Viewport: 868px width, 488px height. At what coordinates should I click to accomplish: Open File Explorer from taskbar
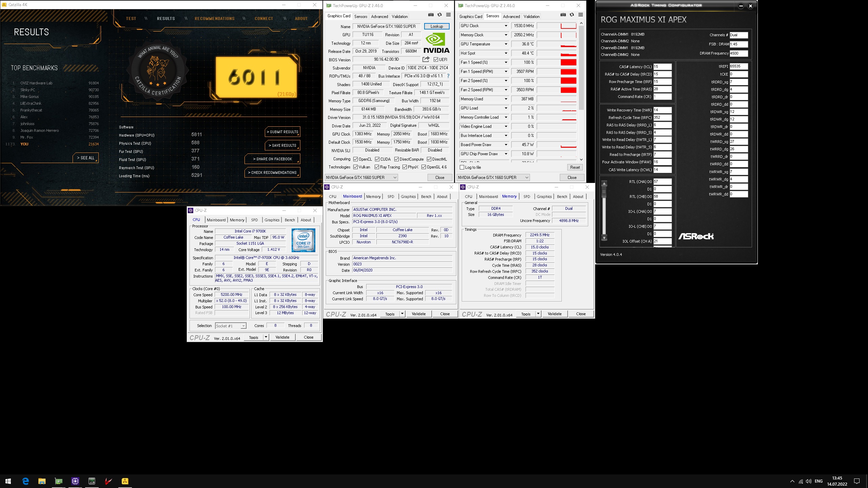coord(42,481)
